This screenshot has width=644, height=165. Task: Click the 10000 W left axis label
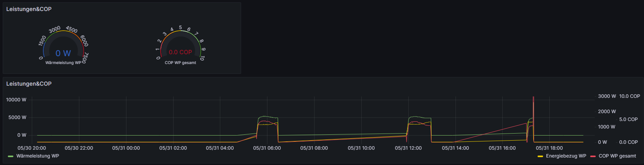point(16,100)
